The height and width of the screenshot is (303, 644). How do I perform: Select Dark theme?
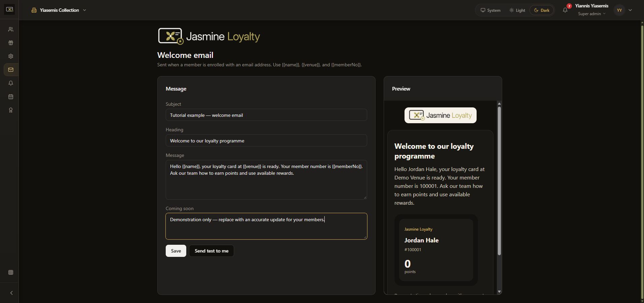pyautogui.click(x=542, y=10)
